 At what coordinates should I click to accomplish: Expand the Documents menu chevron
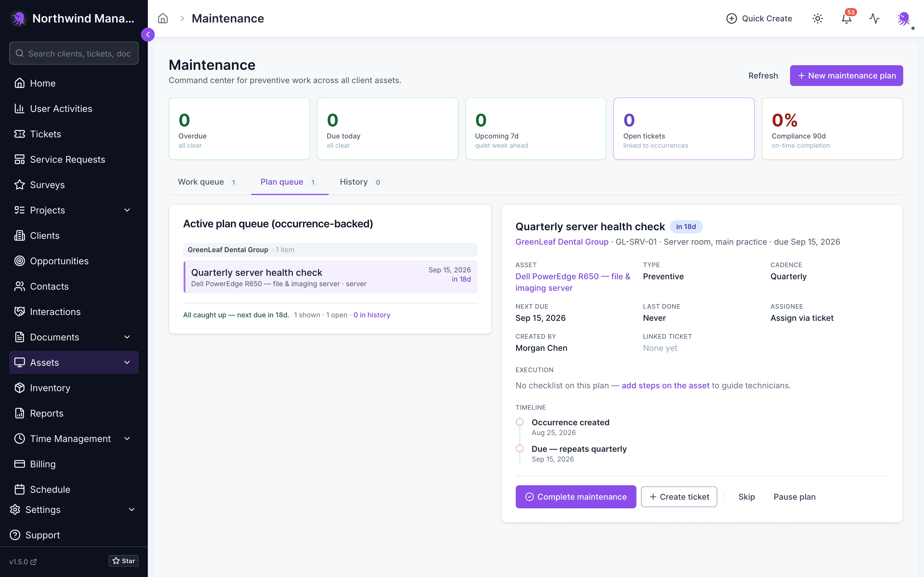127,337
